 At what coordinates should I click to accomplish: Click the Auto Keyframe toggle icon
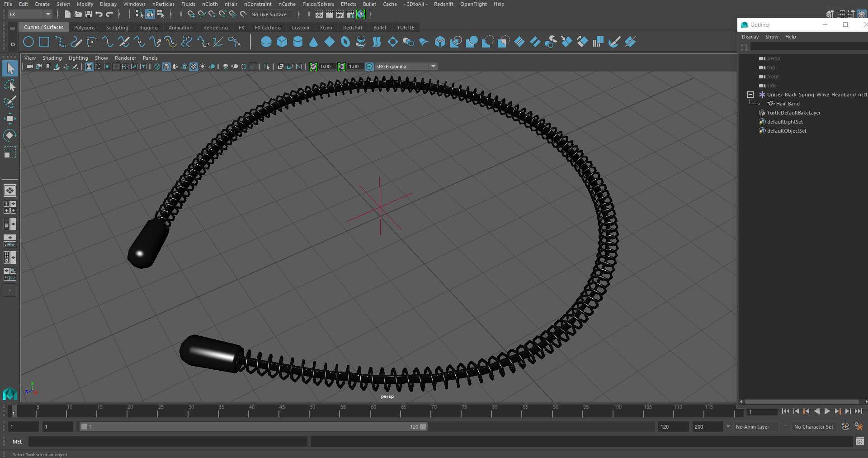pyautogui.click(x=845, y=426)
